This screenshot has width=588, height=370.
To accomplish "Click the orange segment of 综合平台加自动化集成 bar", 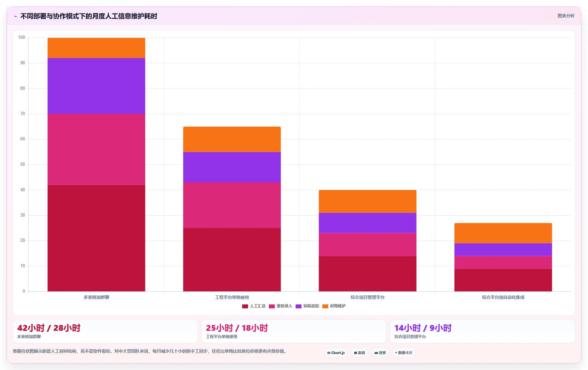I will tap(503, 233).
